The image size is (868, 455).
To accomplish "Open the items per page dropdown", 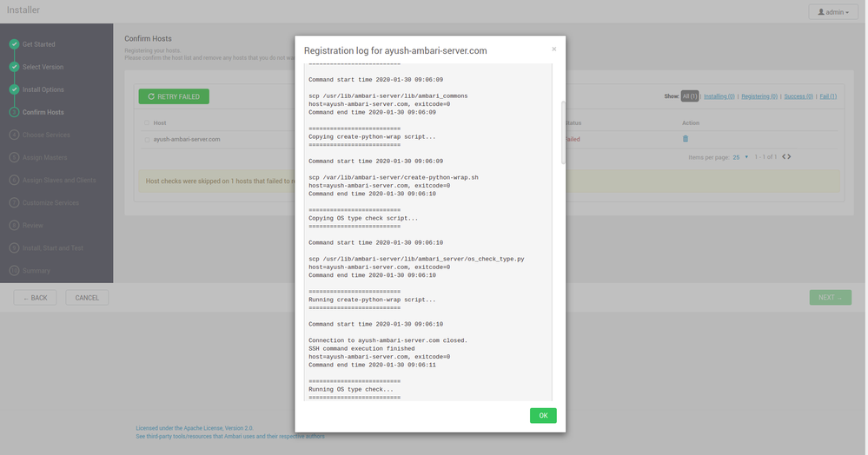I will coord(740,157).
